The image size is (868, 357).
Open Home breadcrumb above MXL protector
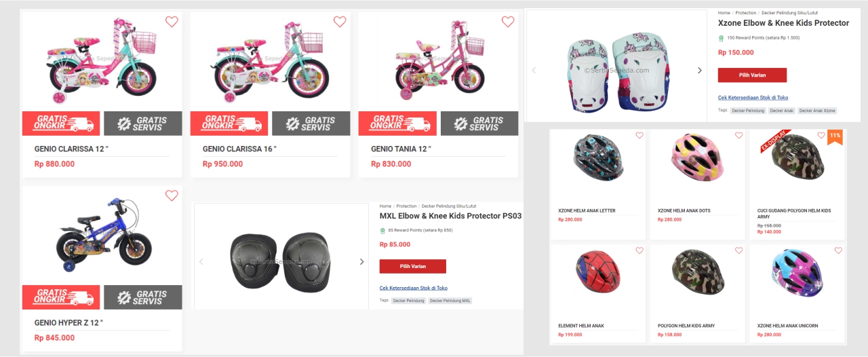point(385,206)
